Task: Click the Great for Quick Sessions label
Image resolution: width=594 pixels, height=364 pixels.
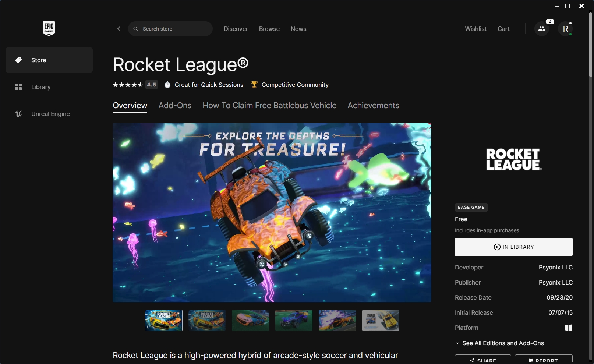Action: (209, 85)
